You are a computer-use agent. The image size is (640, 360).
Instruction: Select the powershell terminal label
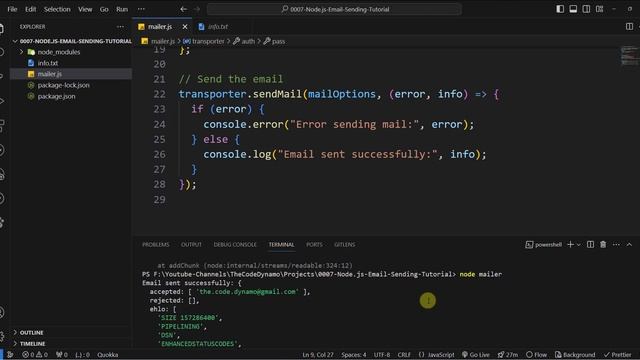point(543,244)
